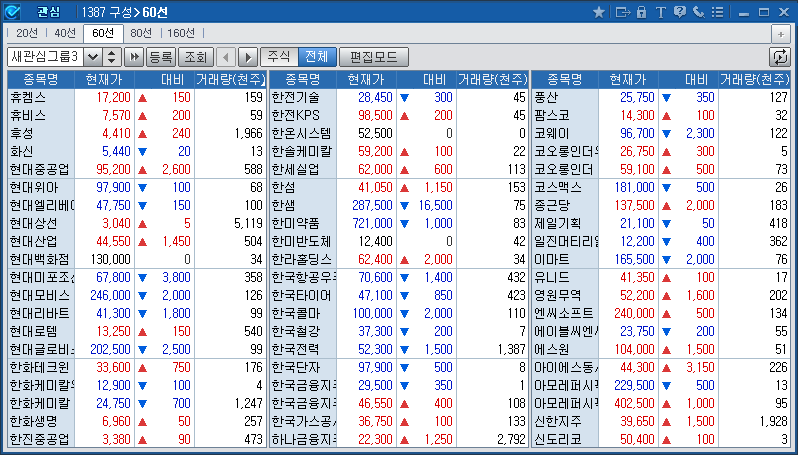Click the 한전기술 stock name
798x455 pixels.
click(x=296, y=97)
